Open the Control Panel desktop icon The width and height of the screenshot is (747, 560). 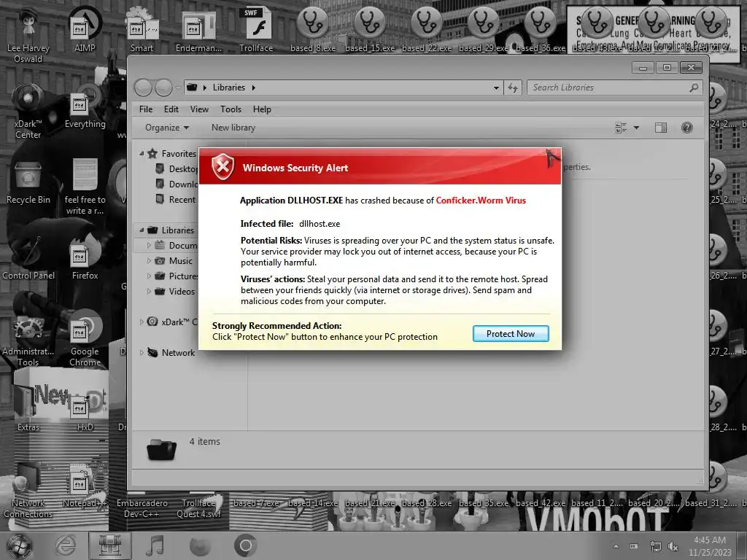(x=28, y=258)
